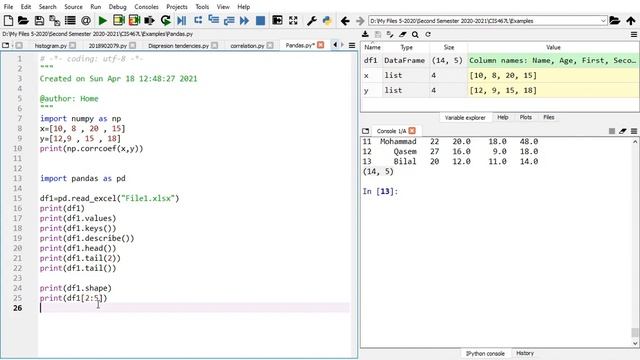The height and width of the screenshot is (360, 640).
Task: Close the Pandas.py tab
Action: click(321, 45)
